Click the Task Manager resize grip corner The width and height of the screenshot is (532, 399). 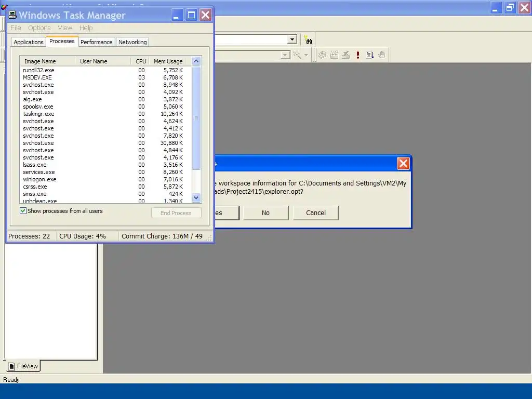[x=209, y=238]
